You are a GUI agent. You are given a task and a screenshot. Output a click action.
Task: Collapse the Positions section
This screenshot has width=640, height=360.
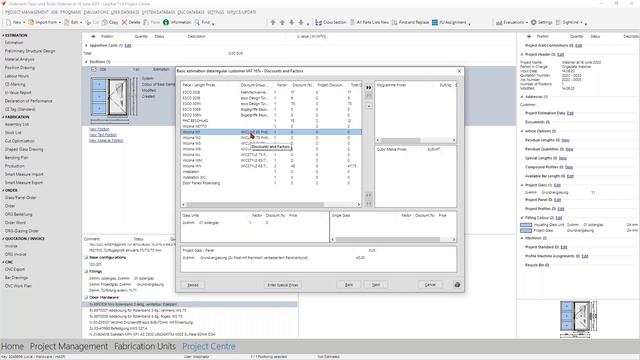(x=86, y=62)
